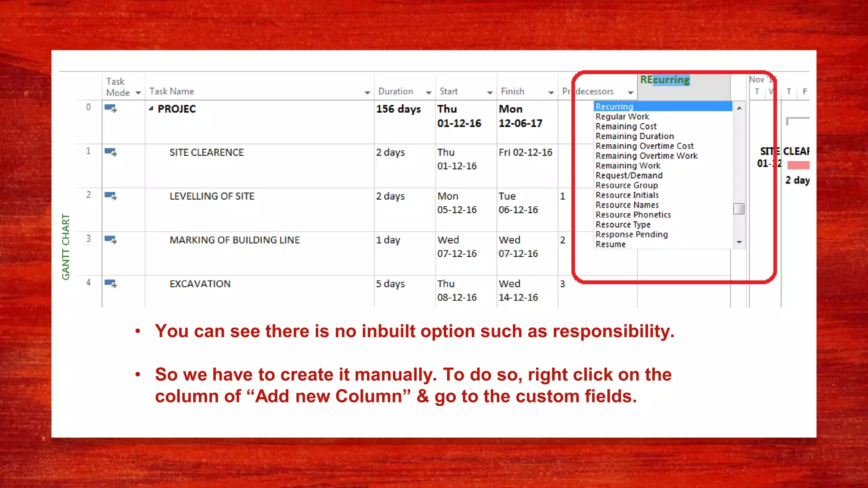Select Remaining Cost in the field list
This screenshot has height=488, width=868.
pos(663,126)
